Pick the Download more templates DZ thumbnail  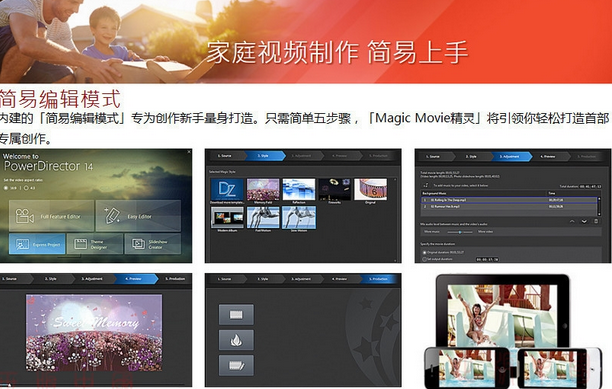pos(227,189)
